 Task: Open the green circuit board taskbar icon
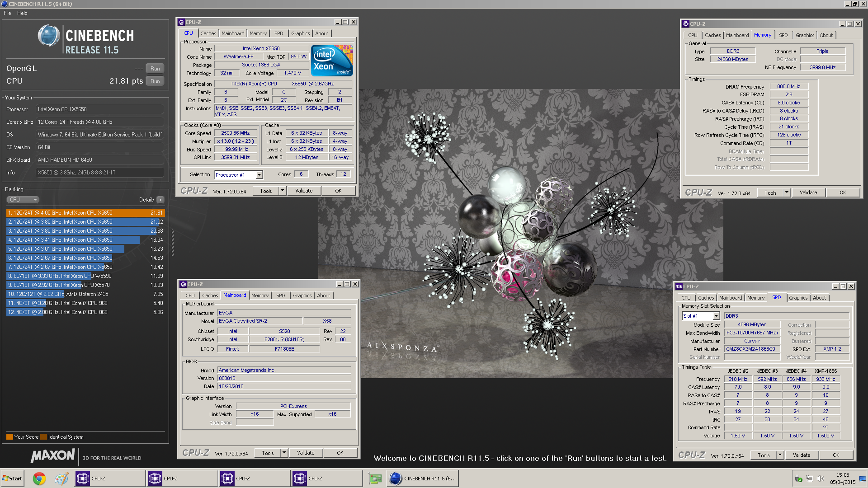[375, 479]
